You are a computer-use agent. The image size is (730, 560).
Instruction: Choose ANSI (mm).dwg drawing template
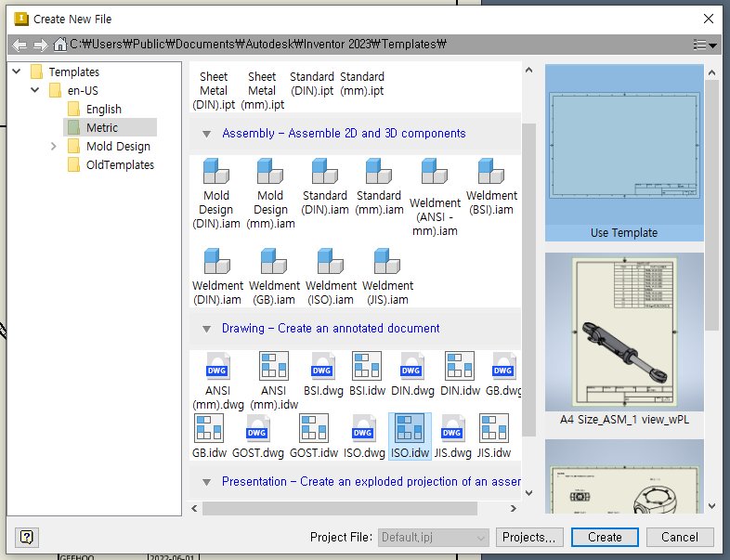(218, 382)
